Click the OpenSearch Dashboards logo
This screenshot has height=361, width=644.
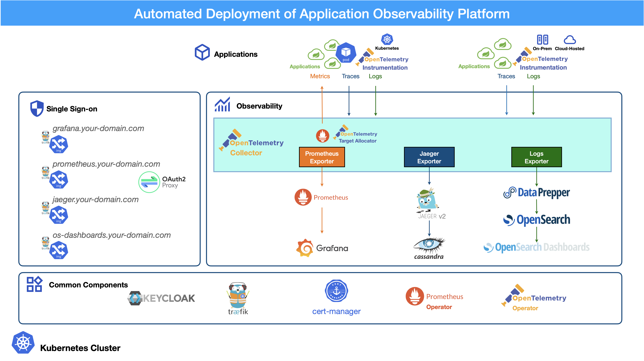coord(536,247)
